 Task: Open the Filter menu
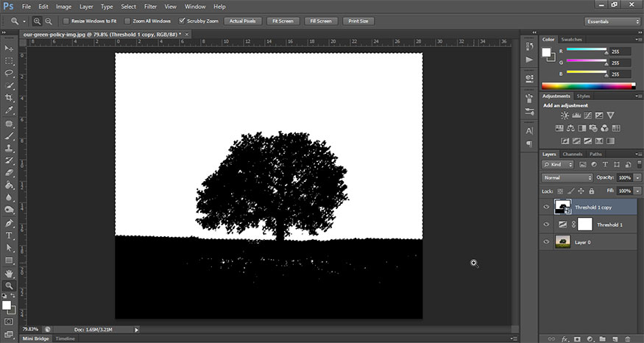click(x=151, y=7)
